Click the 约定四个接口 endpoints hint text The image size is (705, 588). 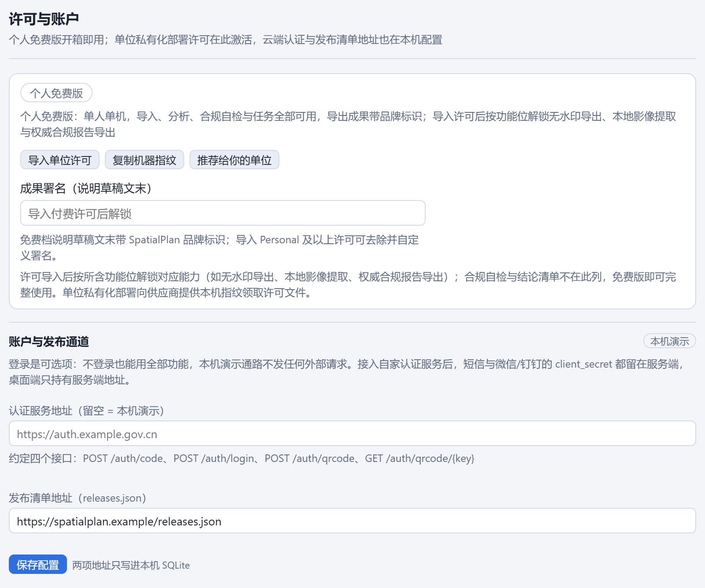[241, 458]
